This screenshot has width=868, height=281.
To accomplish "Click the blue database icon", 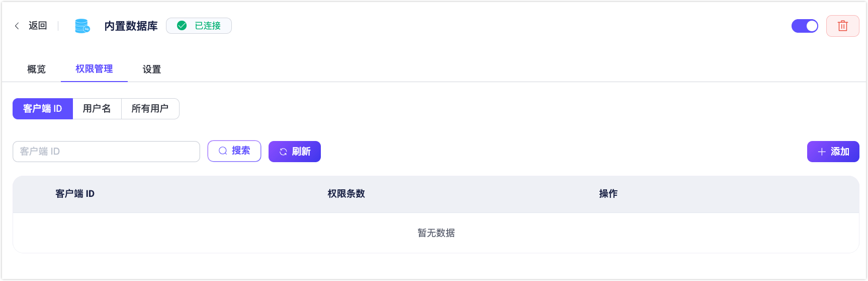I will (82, 26).
